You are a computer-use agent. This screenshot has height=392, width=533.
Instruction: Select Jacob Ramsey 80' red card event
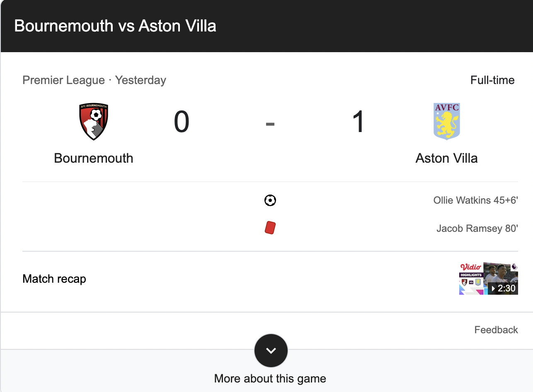[x=477, y=228]
